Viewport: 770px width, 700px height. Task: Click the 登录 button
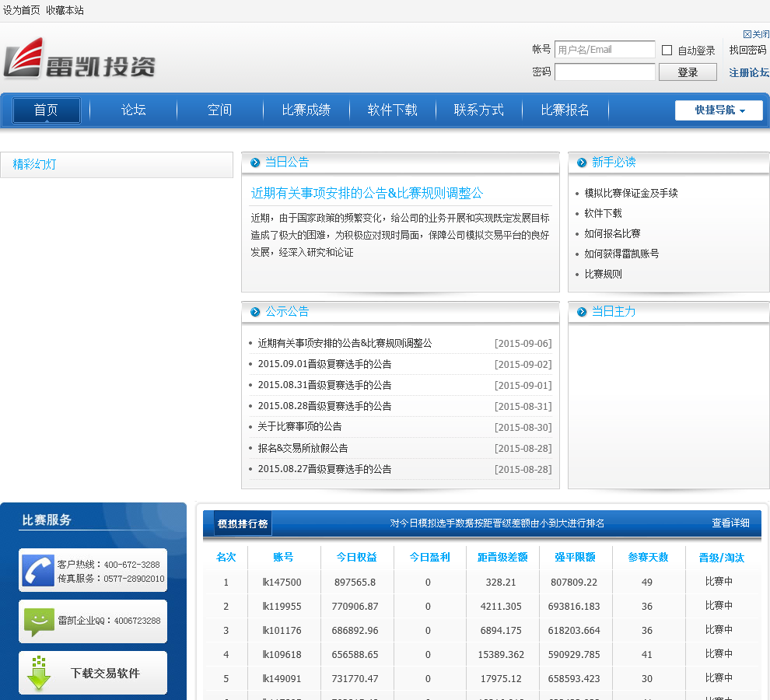click(688, 72)
